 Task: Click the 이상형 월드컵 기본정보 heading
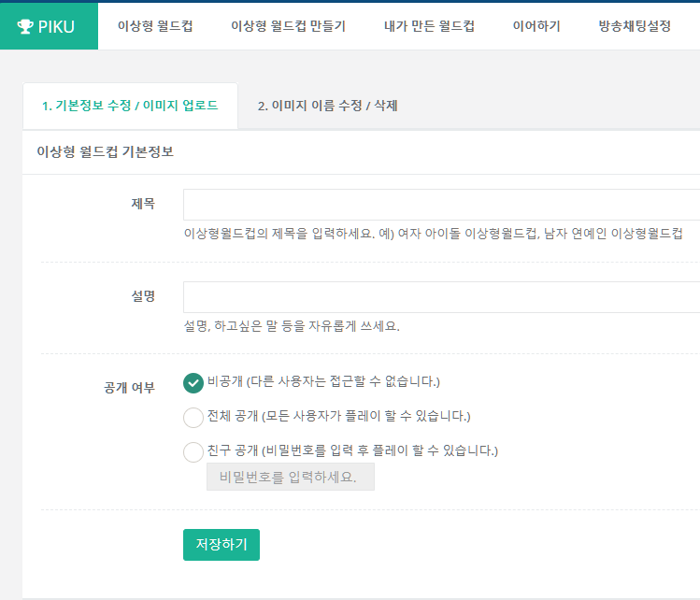[x=105, y=151]
